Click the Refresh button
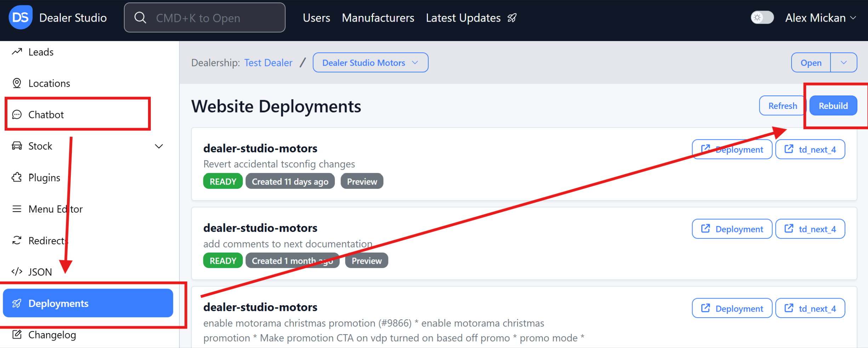This screenshot has width=868, height=348. coord(782,106)
